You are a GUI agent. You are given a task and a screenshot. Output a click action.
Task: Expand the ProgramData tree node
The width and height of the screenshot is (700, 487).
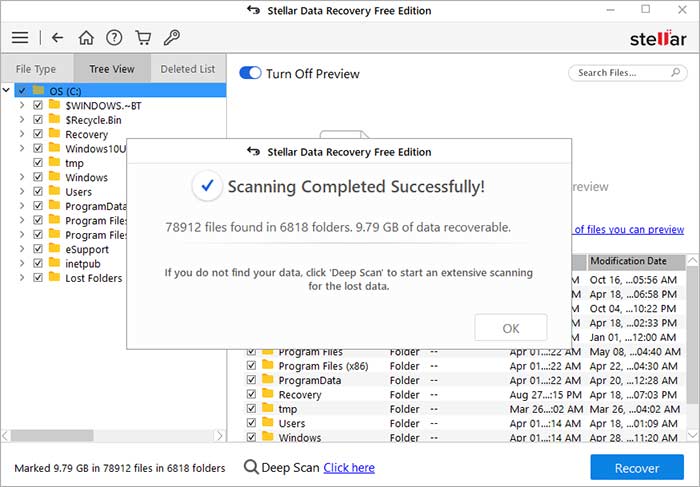(22, 206)
